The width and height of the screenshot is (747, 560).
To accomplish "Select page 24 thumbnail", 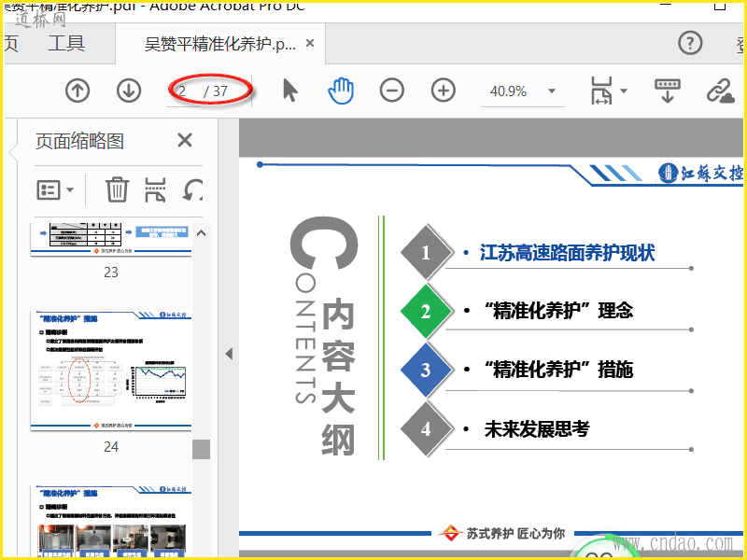I will (111, 371).
